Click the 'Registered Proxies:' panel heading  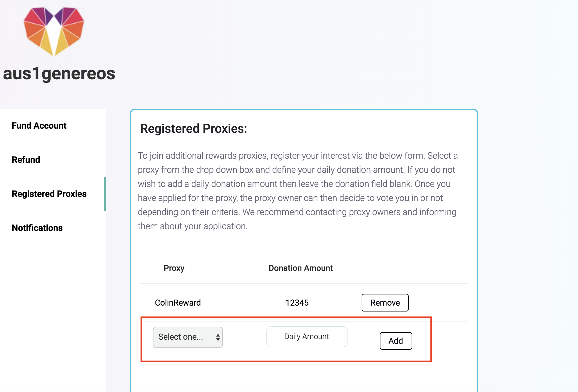pyautogui.click(x=193, y=129)
